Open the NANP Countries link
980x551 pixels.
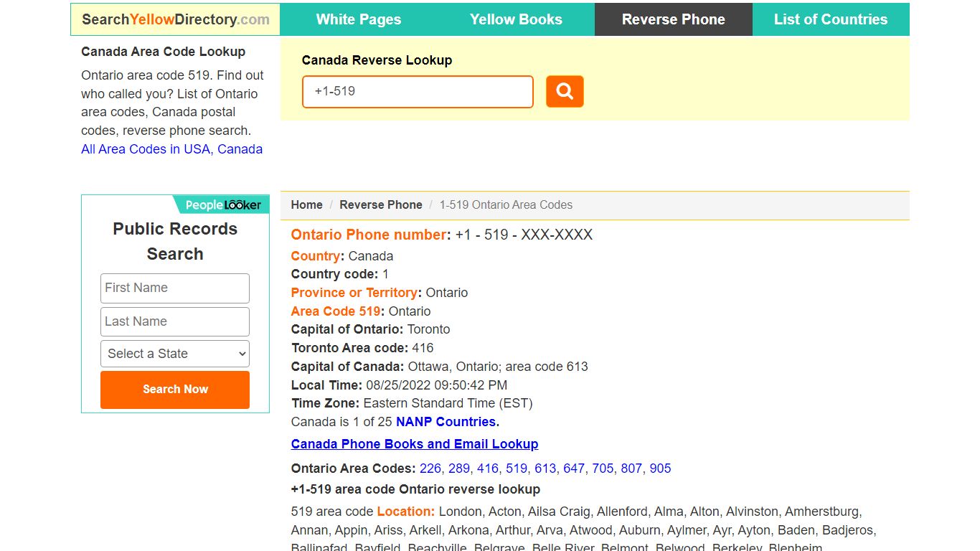pos(448,422)
